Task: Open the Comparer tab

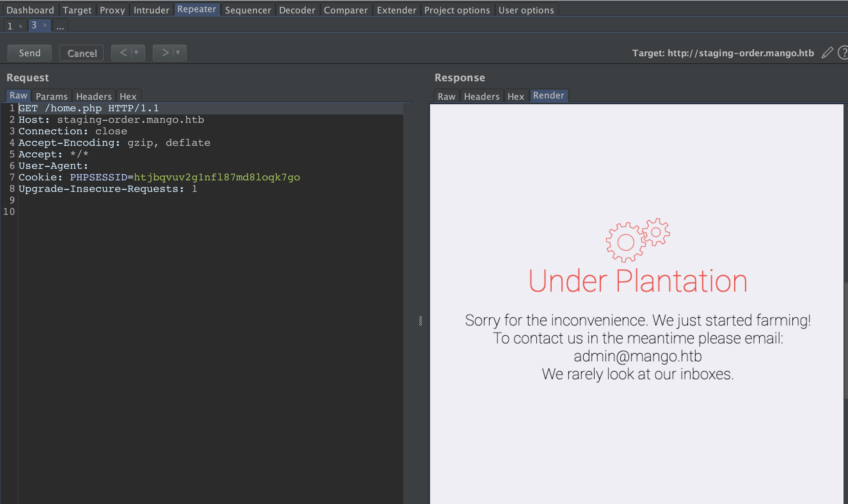Action: pyautogui.click(x=346, y=10)
